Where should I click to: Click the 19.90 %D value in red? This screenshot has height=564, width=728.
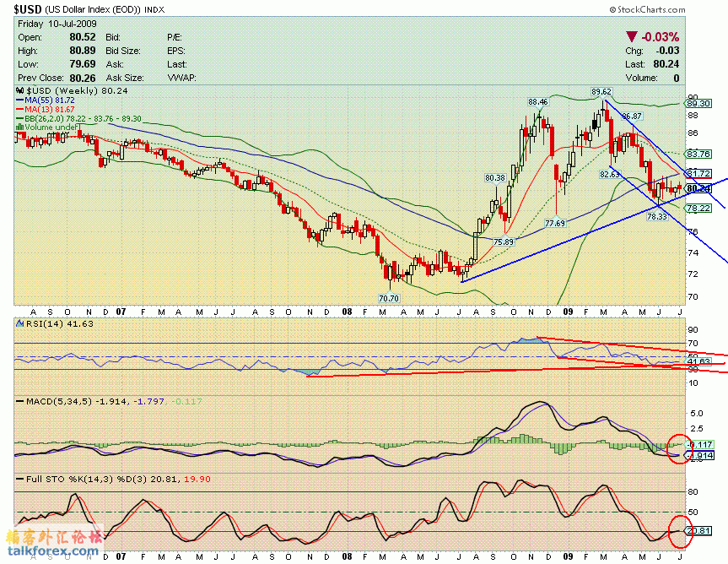197,479
